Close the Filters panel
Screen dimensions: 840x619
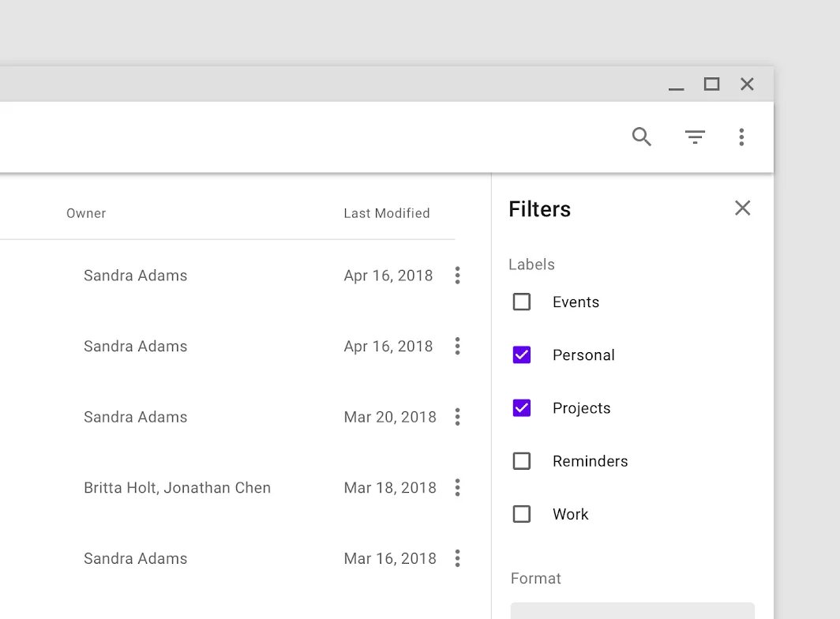(x=742, y=208)
